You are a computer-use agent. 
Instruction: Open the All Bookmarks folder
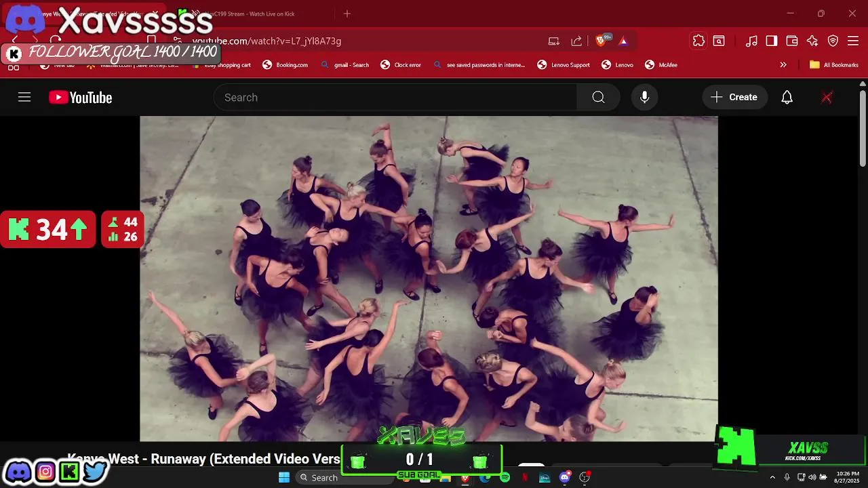pos(834,65)
